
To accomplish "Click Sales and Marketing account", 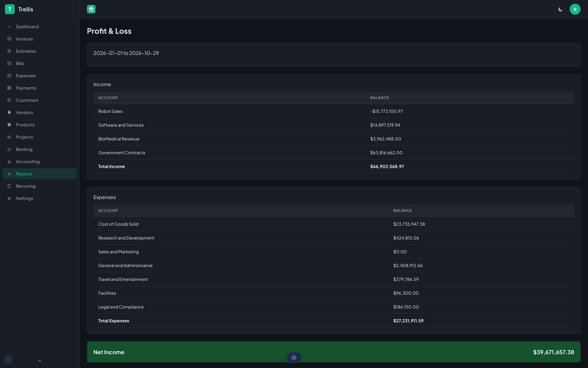I will click(x=118, y=252).
